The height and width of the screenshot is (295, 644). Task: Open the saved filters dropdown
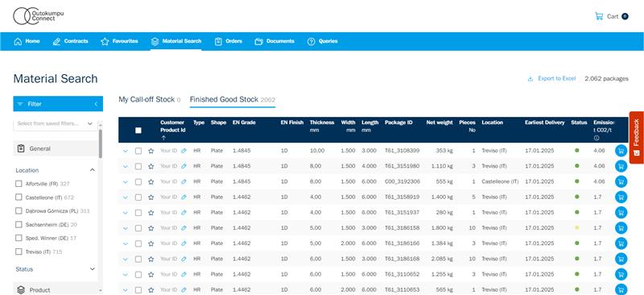click(x=55, y=123)
